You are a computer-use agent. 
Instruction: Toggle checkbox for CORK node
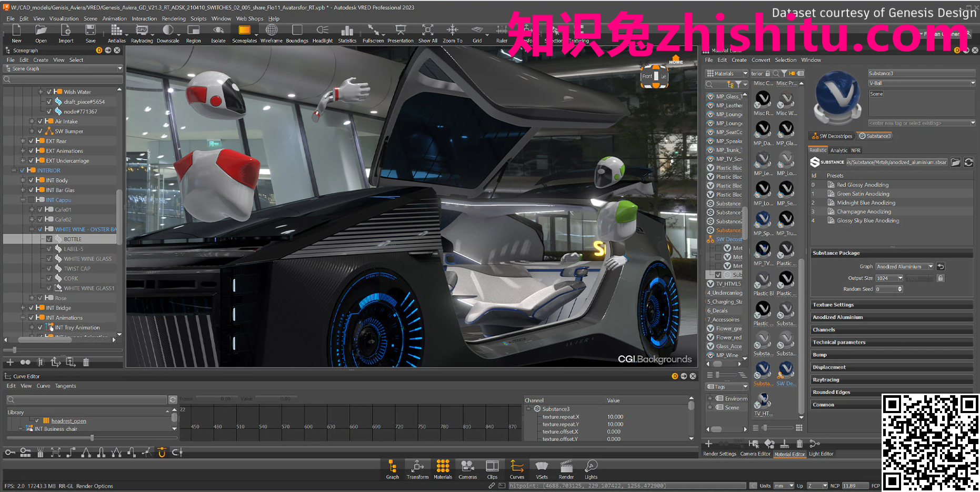click(x=49, y=278)
